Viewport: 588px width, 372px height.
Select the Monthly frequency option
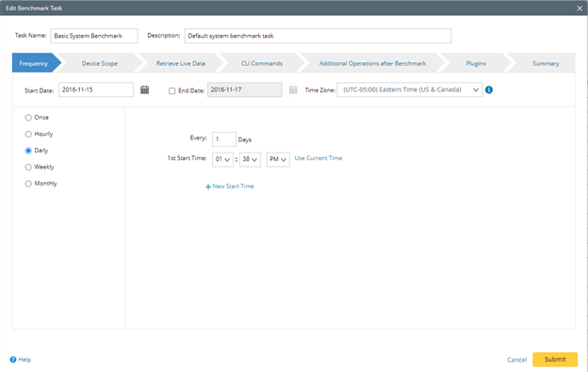point(28,184)
